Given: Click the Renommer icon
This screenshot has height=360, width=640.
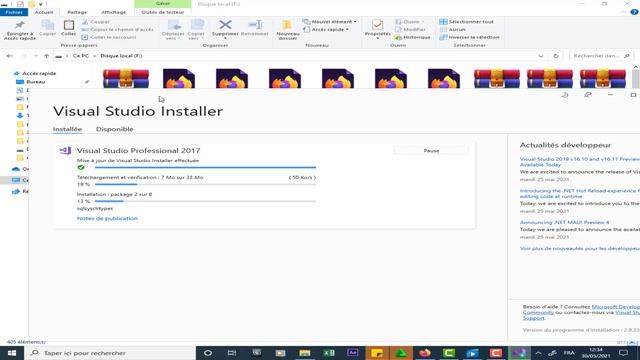Looking at the screenshot, I should point(255,25).
